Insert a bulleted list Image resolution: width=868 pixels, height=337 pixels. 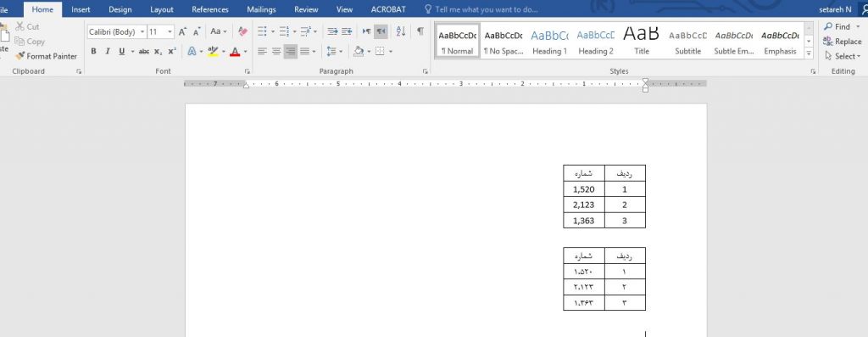coord(263,31)
